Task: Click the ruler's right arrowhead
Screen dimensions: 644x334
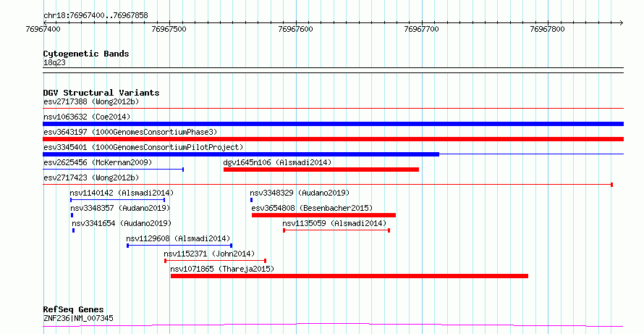Action: 621,22
